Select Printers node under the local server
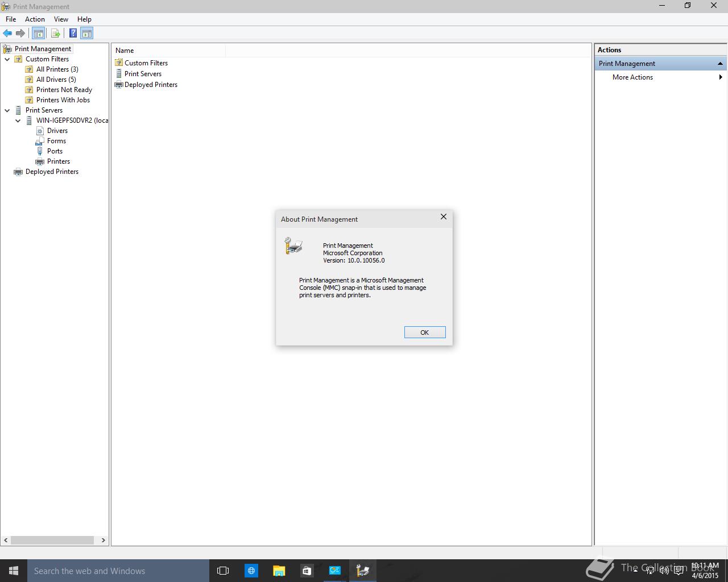Screen dimensions: 728x582 [x=58, y=161]
